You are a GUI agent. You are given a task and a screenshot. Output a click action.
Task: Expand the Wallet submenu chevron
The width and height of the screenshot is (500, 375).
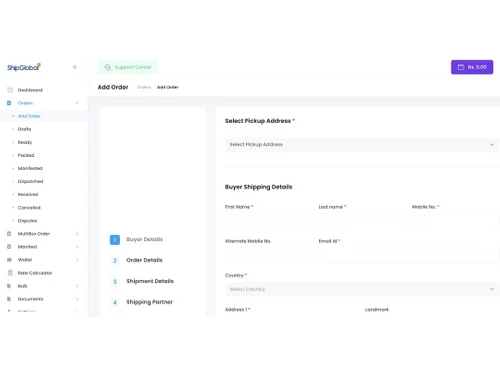point(77,260)
